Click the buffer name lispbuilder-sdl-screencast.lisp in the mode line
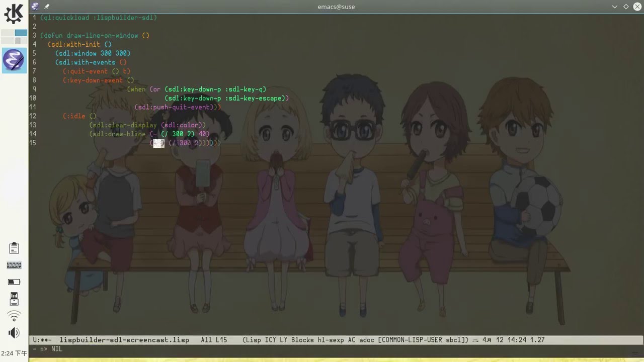The image size is (644, 362). click(124, 340)
